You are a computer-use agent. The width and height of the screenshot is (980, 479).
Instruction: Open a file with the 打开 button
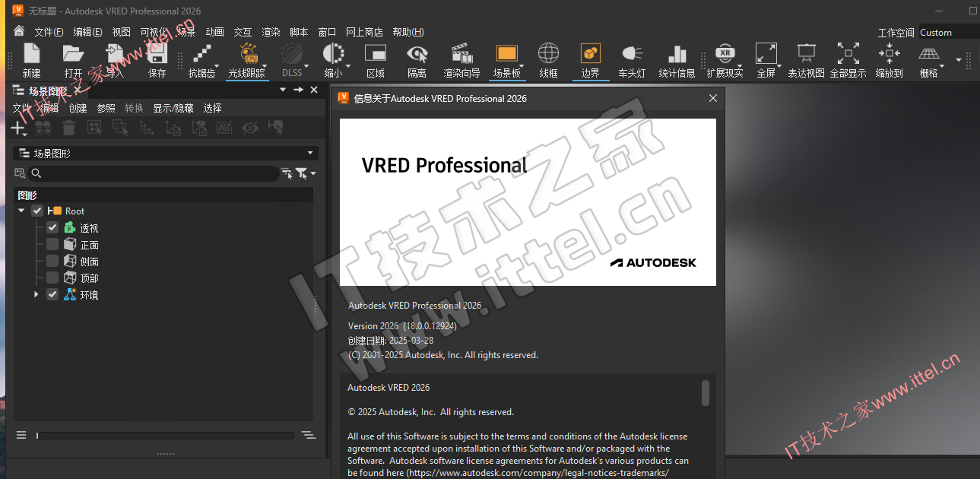click(73, 61)
